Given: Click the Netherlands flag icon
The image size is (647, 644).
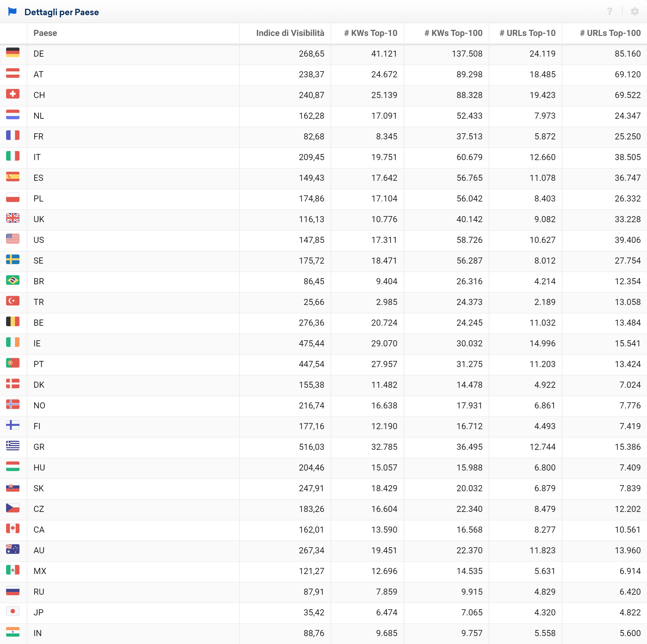Looking at the screenshot, I should click(x=13, y=115).
